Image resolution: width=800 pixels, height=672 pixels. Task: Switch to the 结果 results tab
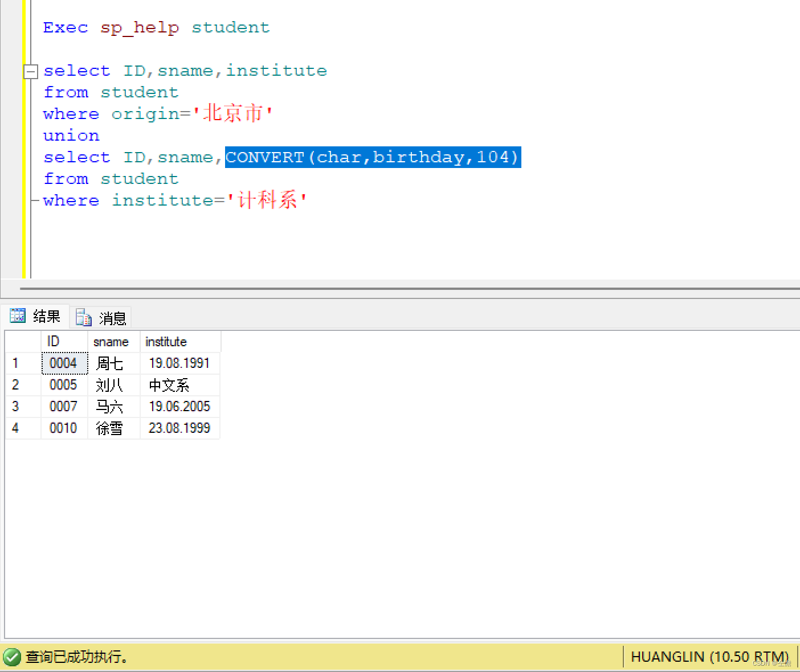35,316
